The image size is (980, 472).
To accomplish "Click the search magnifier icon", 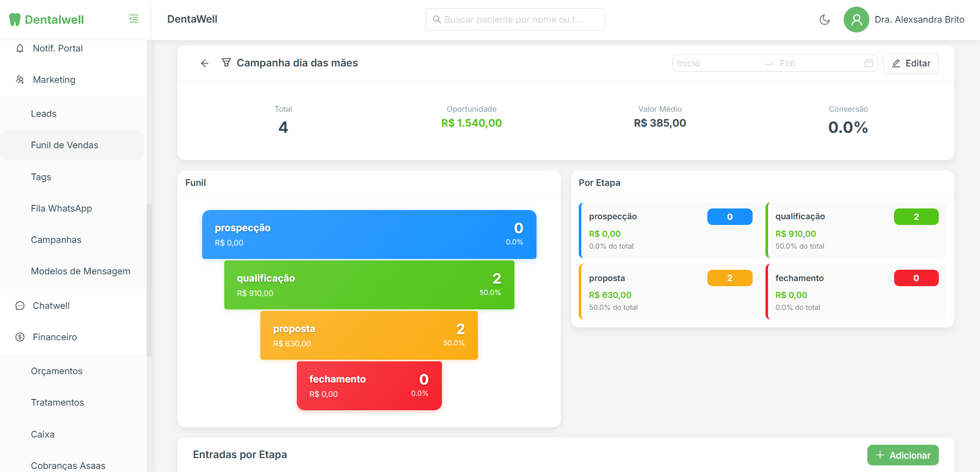I will [x=437, y=20].
